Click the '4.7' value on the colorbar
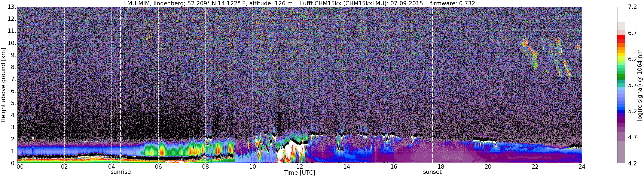Screen dimensions: 644x177 [632, 137]
